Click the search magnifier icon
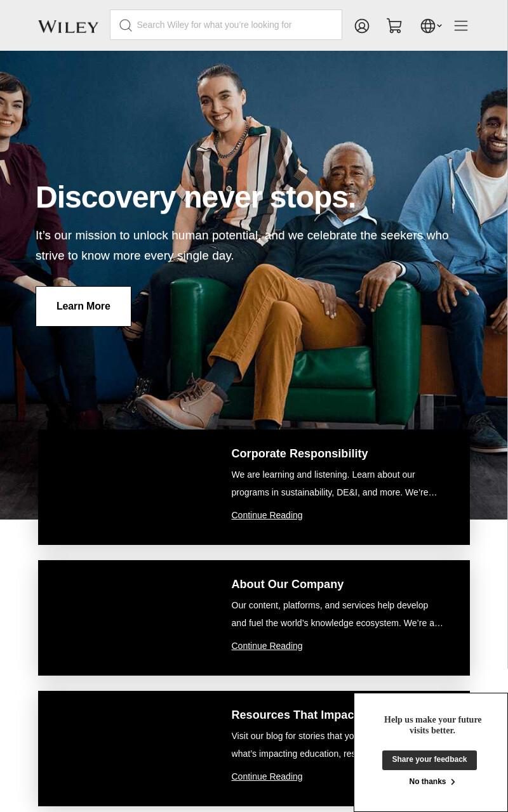Screen dimensions: 508x812 click(x=126, y=25)
